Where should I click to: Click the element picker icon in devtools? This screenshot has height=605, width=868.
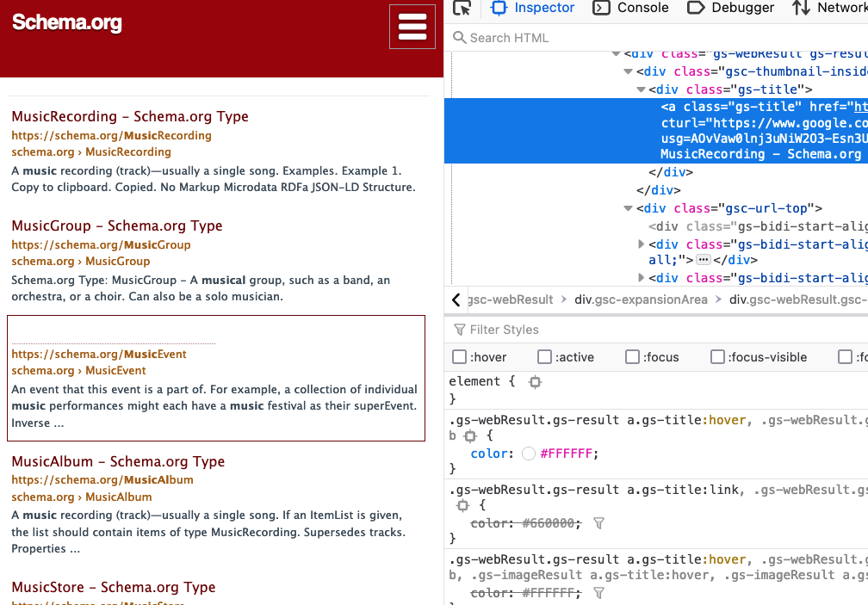[462, 8]
